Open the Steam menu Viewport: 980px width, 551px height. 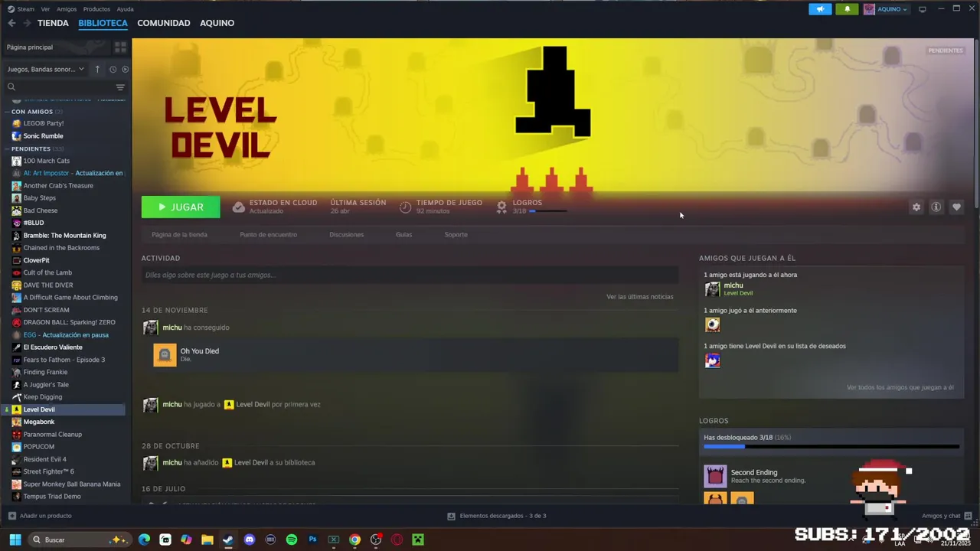[x=21, y=9]
